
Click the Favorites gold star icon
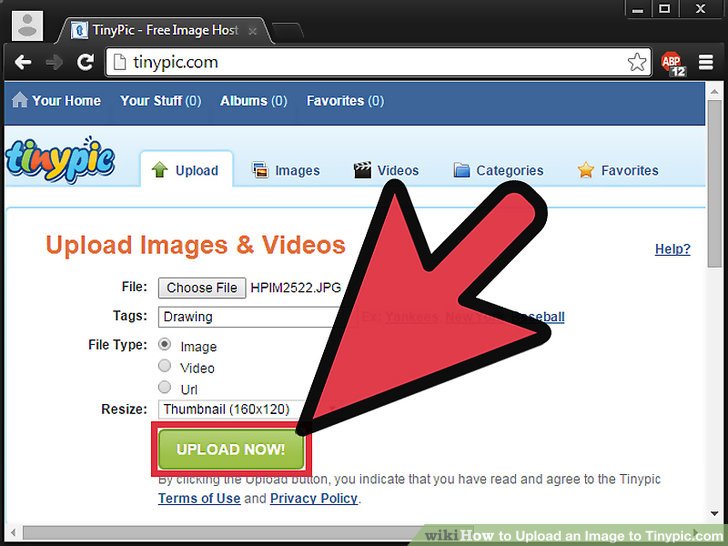point(586,170)
